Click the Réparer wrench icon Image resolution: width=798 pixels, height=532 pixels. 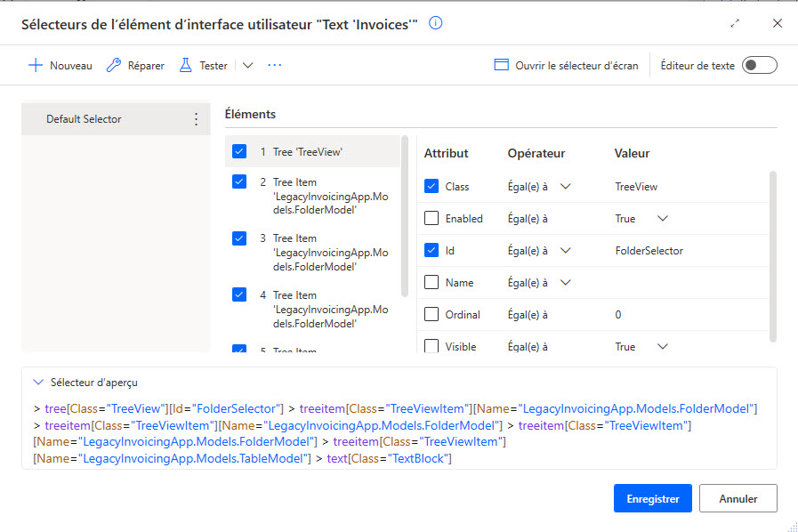[113, 65]
